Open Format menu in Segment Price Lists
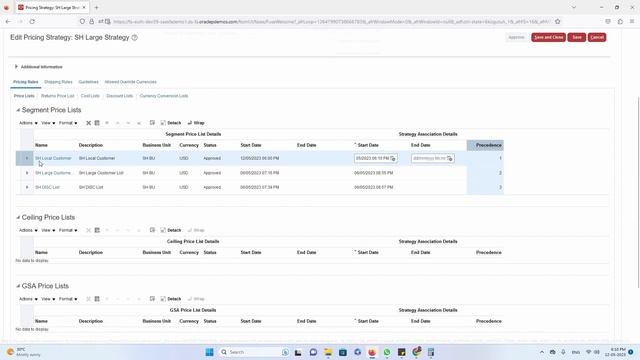Image resolution: width=640 pixels, height=360 pixels. [x=68, y=123]
